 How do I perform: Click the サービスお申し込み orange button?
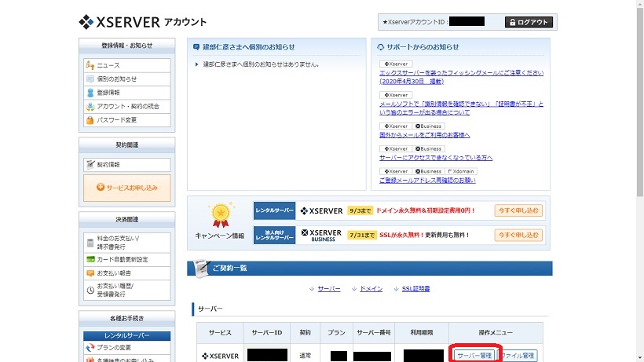pos(127,188)
